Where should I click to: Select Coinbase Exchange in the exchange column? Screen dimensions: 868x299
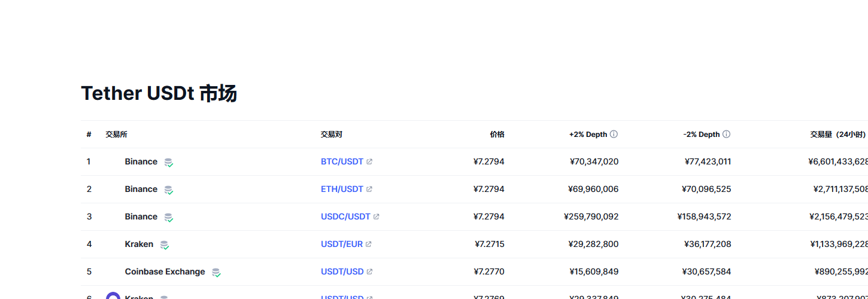click(165, 271)
